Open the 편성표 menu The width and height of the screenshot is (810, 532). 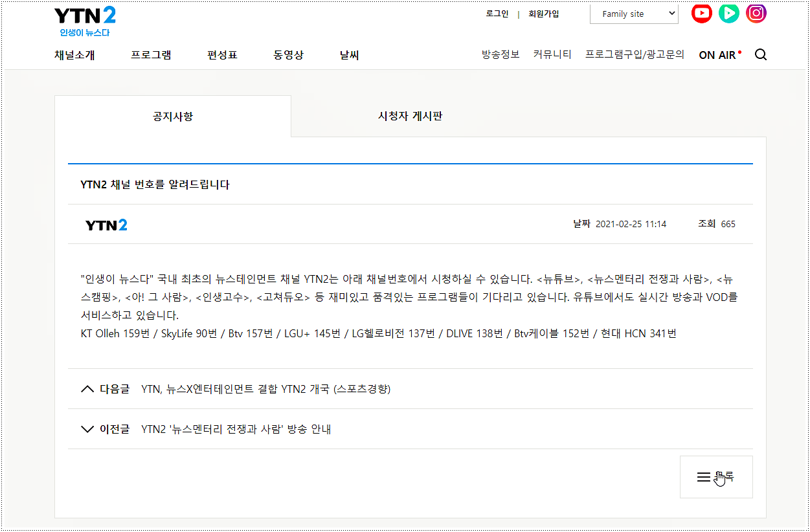[222, 55]
